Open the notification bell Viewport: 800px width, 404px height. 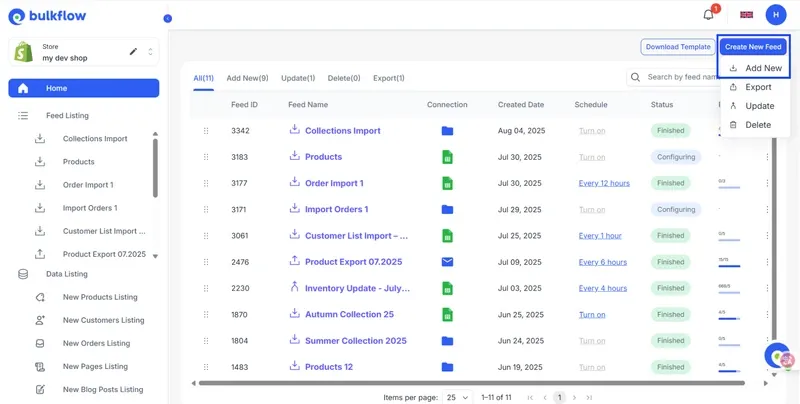pos(709,14)
